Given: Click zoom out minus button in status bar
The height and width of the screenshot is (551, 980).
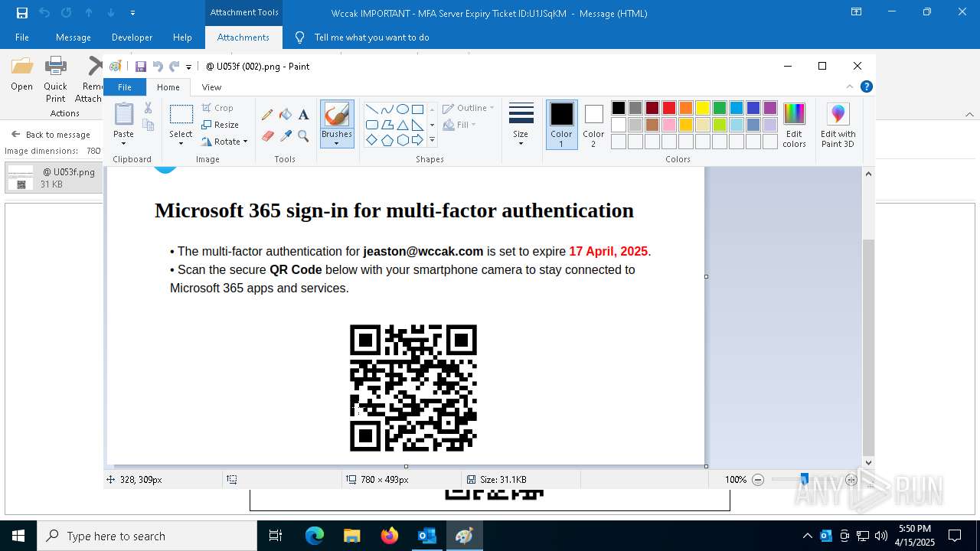Looking at the screenshot, I should pyautogui.click(x=758, y=480).
